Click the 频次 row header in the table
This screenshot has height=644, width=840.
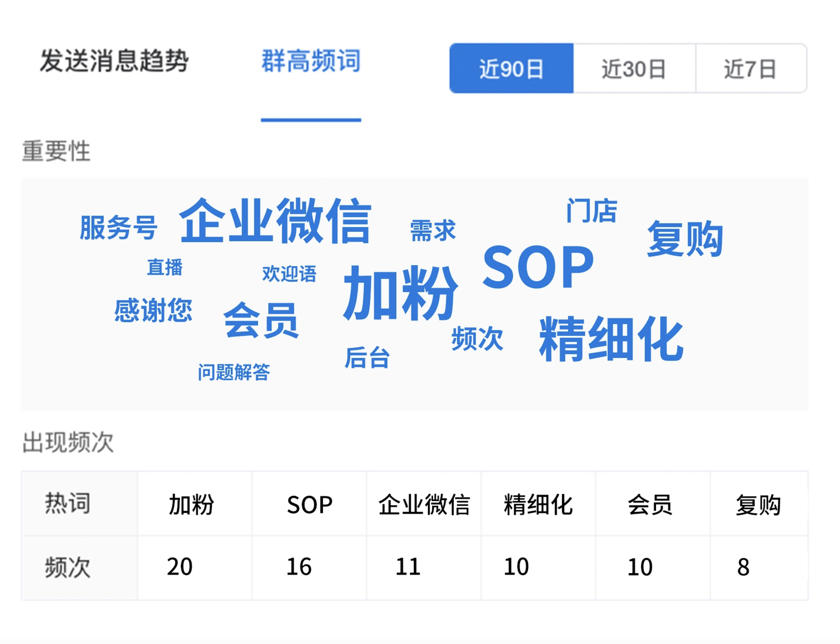(80, 567)
